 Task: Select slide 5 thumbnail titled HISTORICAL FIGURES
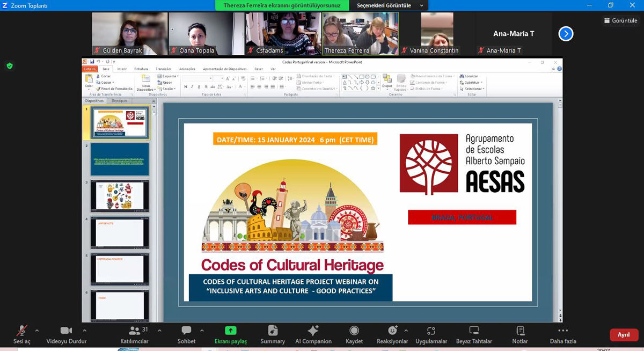pyautogui.click(x=120, y=269)
